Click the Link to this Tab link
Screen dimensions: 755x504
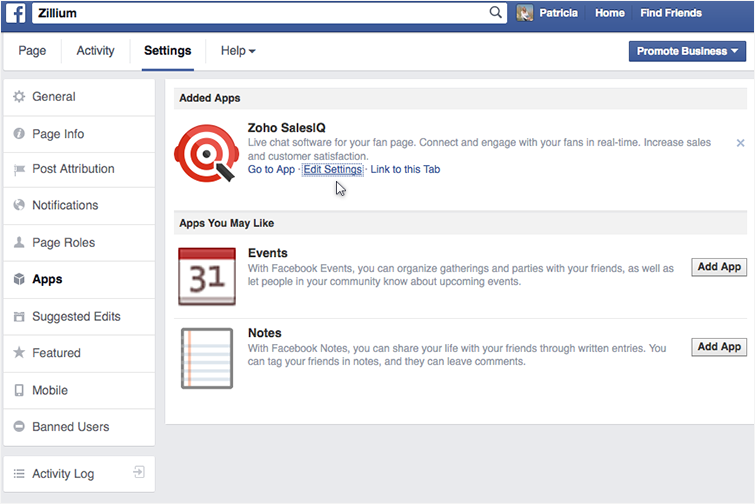pyautogui.click(x=405, y=169)
